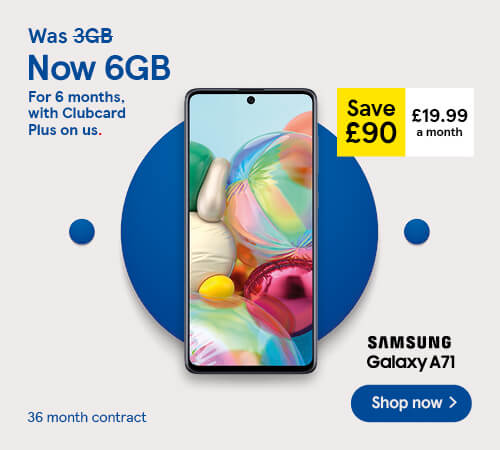Click the green balloon on phone screen

coord(200,173)
